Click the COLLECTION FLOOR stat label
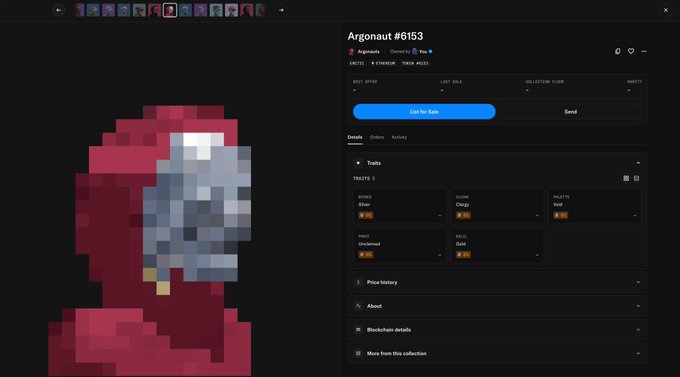The width and height of the screenshot is (680, 377). click(x=544, y=82)
